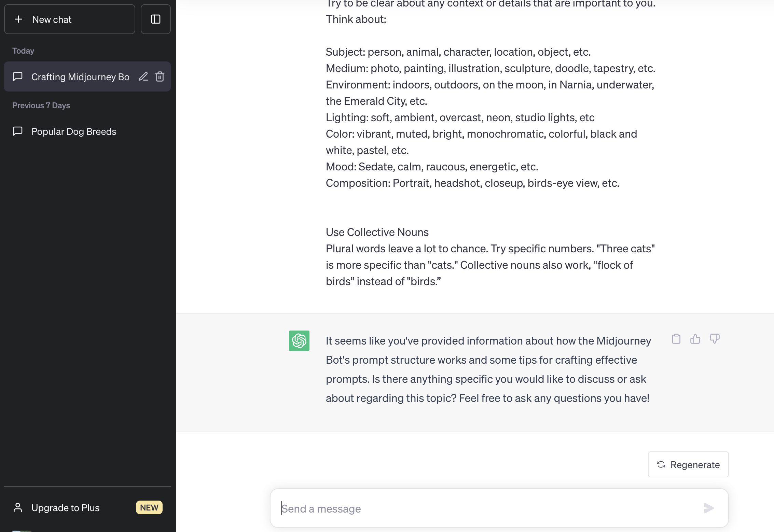Click the chat bubble icon beside Crafting Midjourney

[x=18, y=76]
